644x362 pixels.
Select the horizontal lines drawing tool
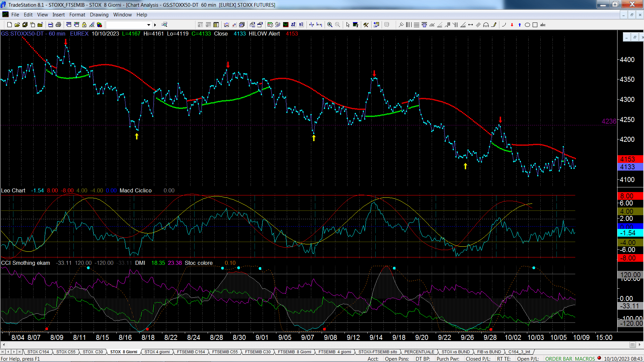coord(416,25)
